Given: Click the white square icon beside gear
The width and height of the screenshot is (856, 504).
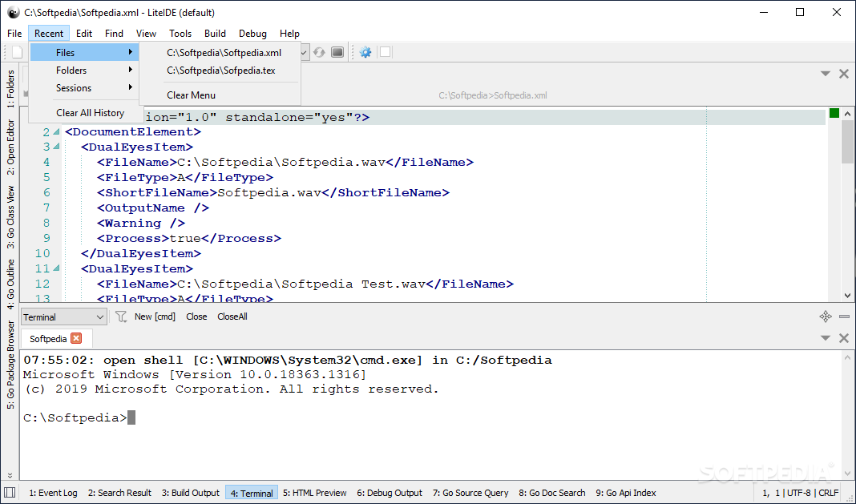Looking at the screenshot, I should [385, 52].
